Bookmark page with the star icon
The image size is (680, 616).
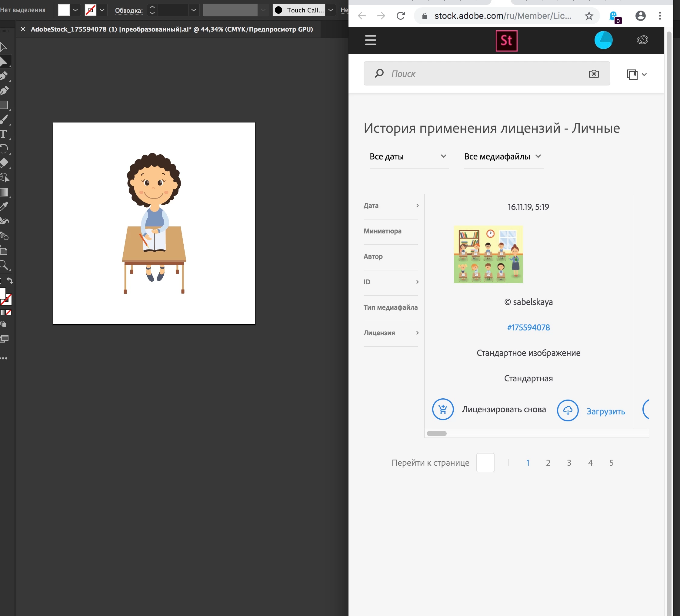pyautogui.click(x=589, y=16)
